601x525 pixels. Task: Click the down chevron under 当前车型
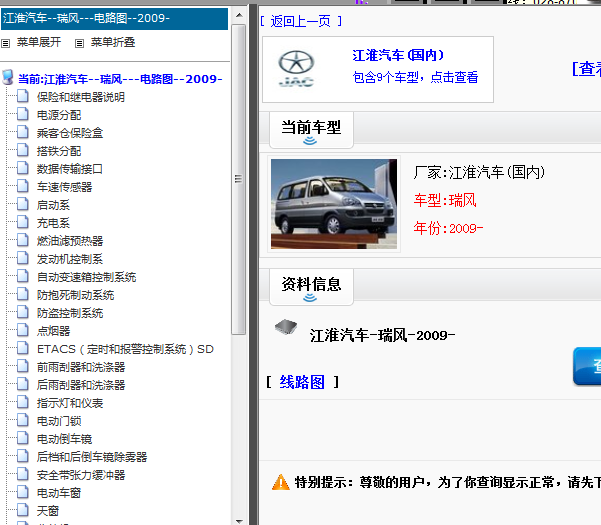point(310,141)
